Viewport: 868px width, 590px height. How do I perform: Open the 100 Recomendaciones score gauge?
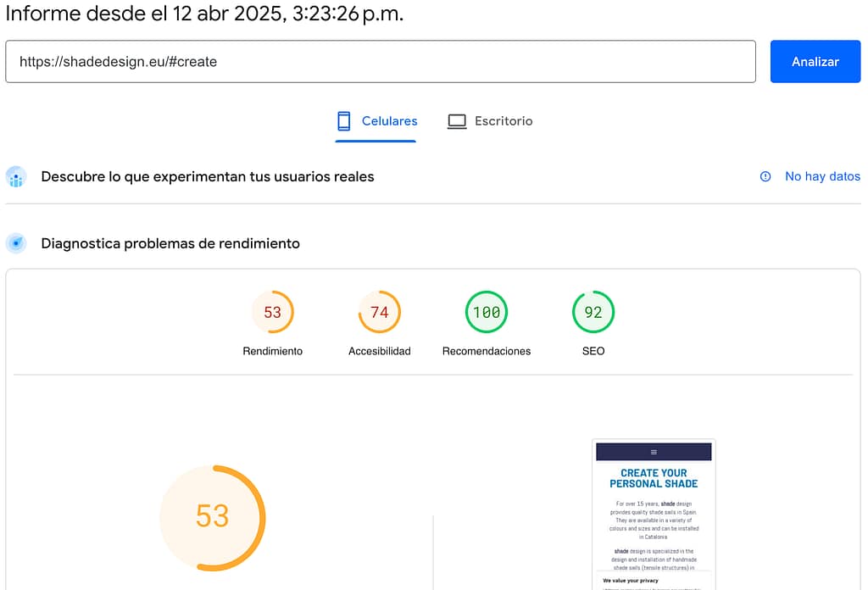click(x=487, y=312)
